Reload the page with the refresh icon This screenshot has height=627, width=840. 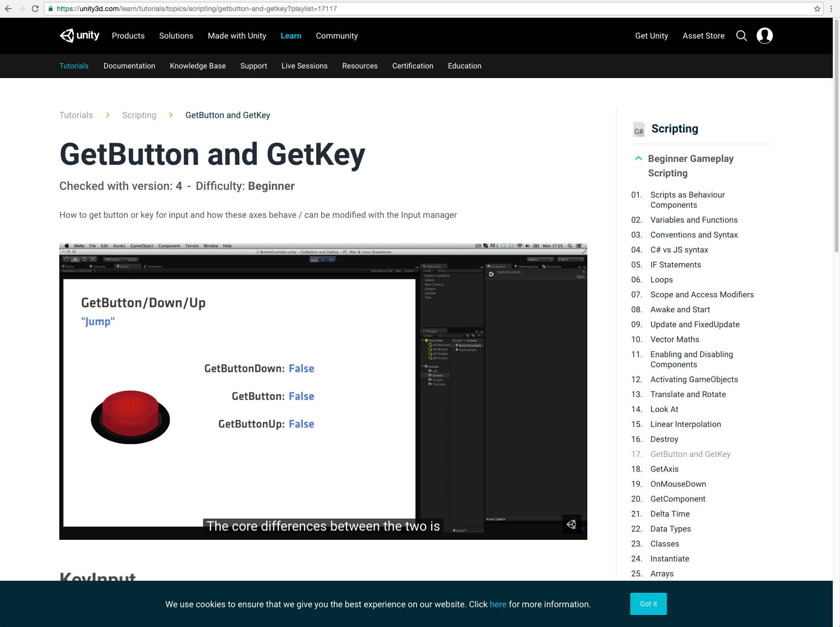pos(35,9)
